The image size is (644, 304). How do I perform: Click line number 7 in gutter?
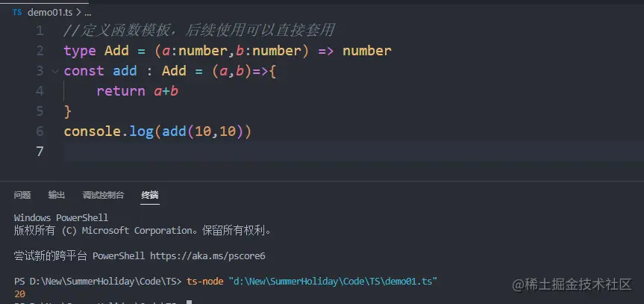point(40,152)
